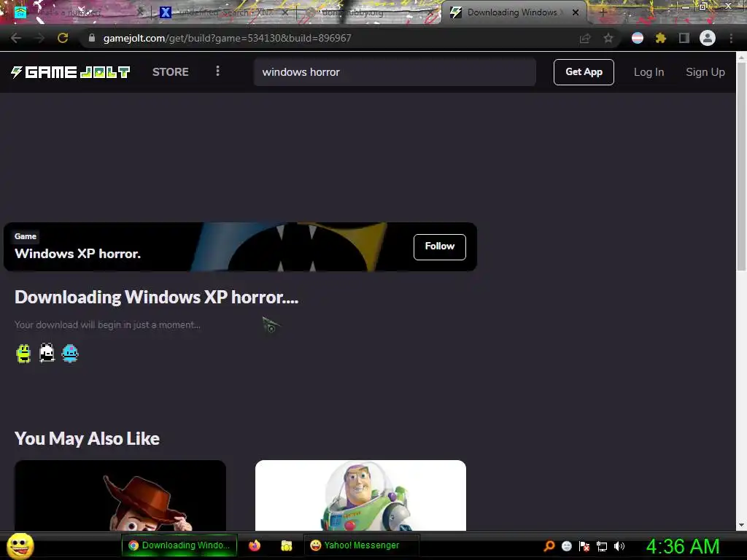Screen dimensions: 747x560
Task: Click the network connection tray icon
Action: pos(602,546)
